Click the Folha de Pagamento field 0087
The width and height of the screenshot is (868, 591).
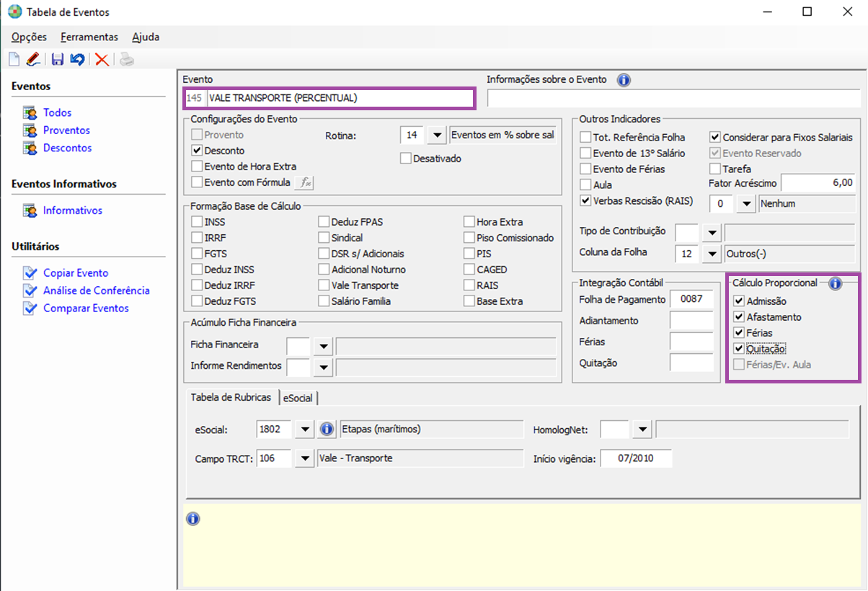[691, 299]
